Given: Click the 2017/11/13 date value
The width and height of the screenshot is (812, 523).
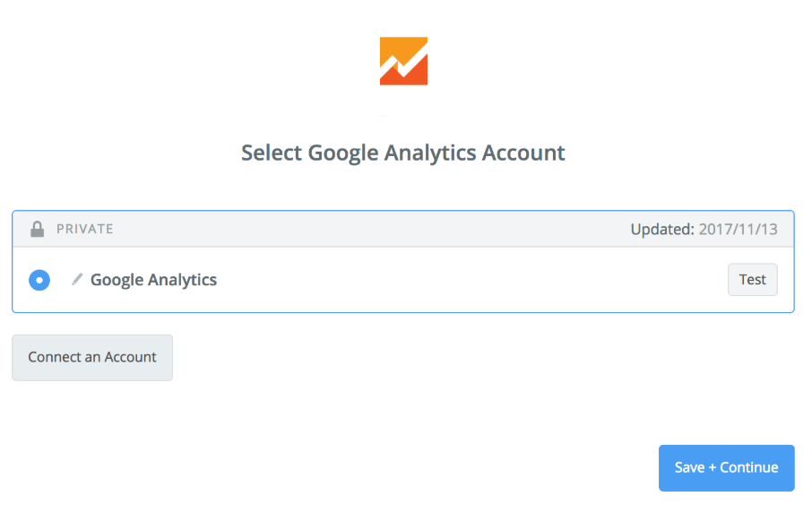Looking at the screenshot, I should click(x=738, y=229).
